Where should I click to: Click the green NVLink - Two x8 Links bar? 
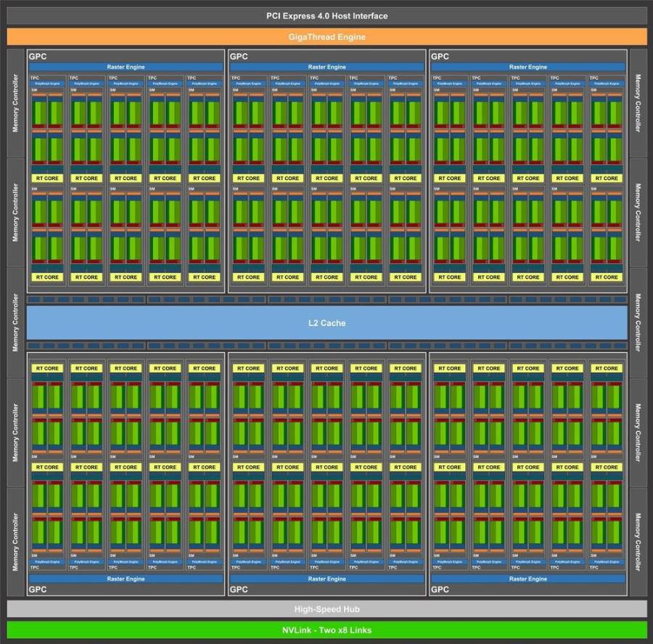(327, 629)
